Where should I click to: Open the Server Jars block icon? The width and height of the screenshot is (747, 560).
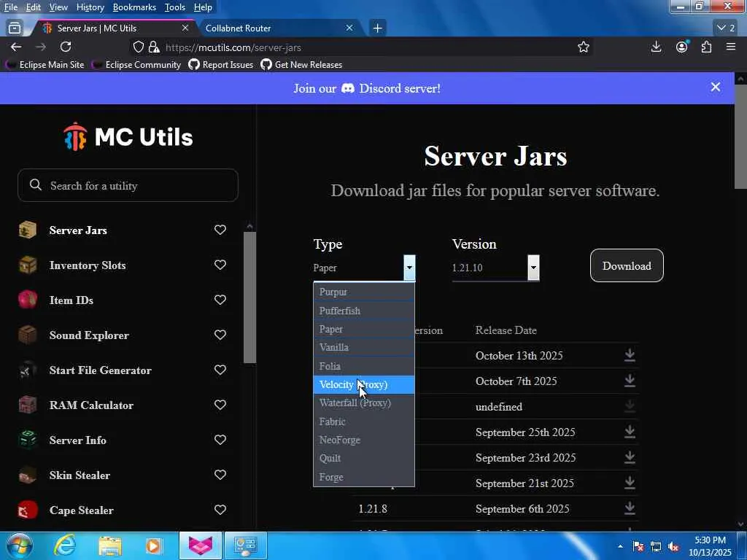tap(28, 230)
